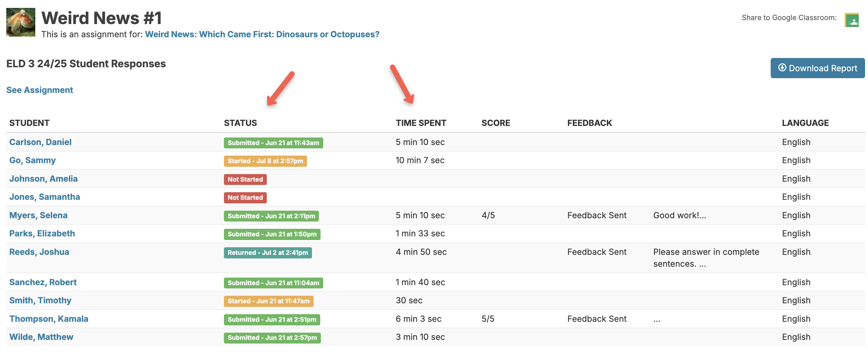
Task: Click '1 min 33 sec' time value
Action: (x=420, y=234)
